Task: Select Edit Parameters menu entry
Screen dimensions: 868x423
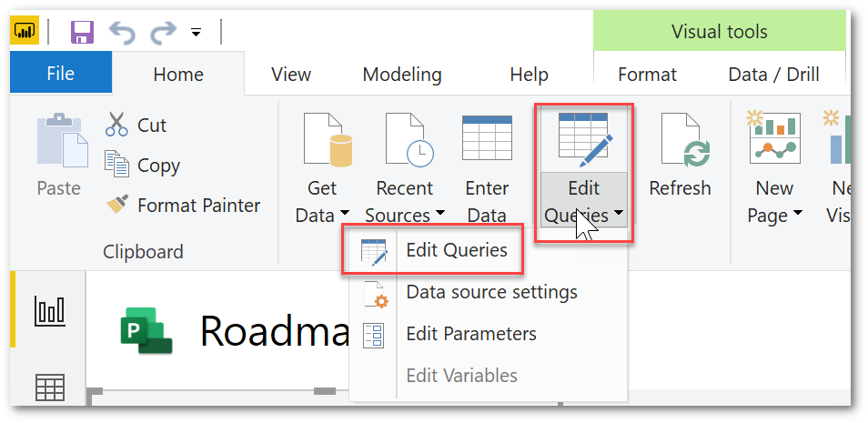Action: click(x=471, y=334)
